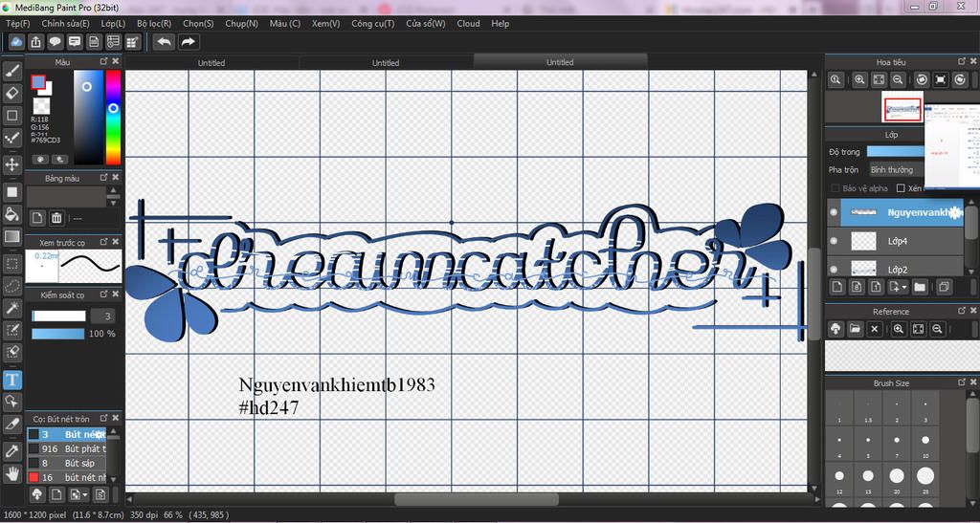The image size is (980, 523).
Task: Select the Magic Wand tool
Action: 12,308
